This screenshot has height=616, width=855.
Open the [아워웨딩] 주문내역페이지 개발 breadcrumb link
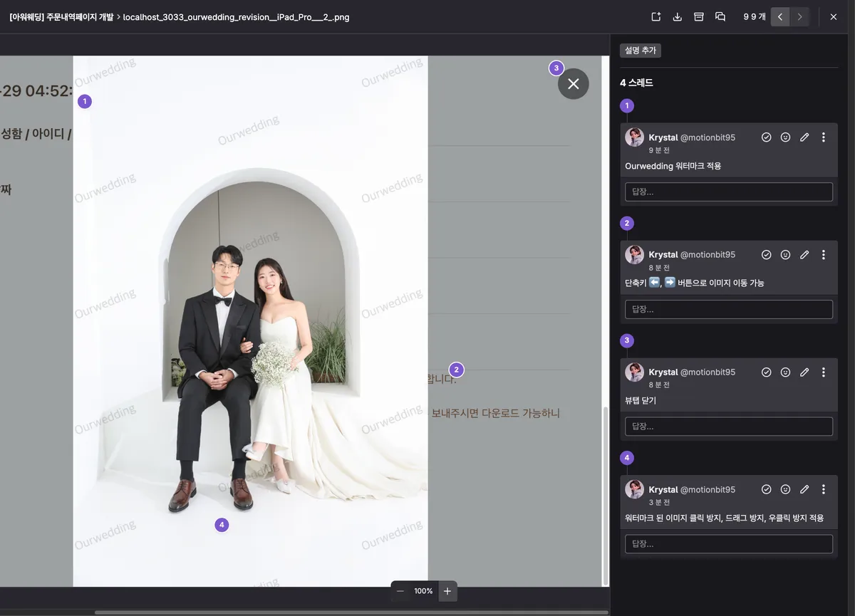click(x=61, y=16)
